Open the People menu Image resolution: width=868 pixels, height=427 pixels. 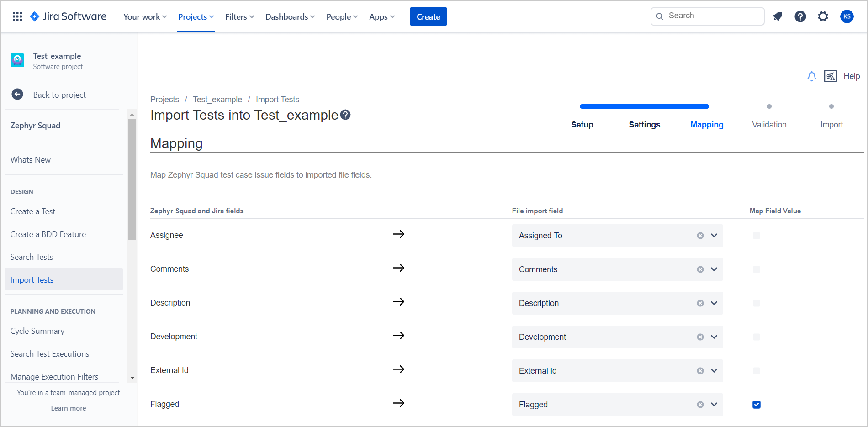point(342,17)
